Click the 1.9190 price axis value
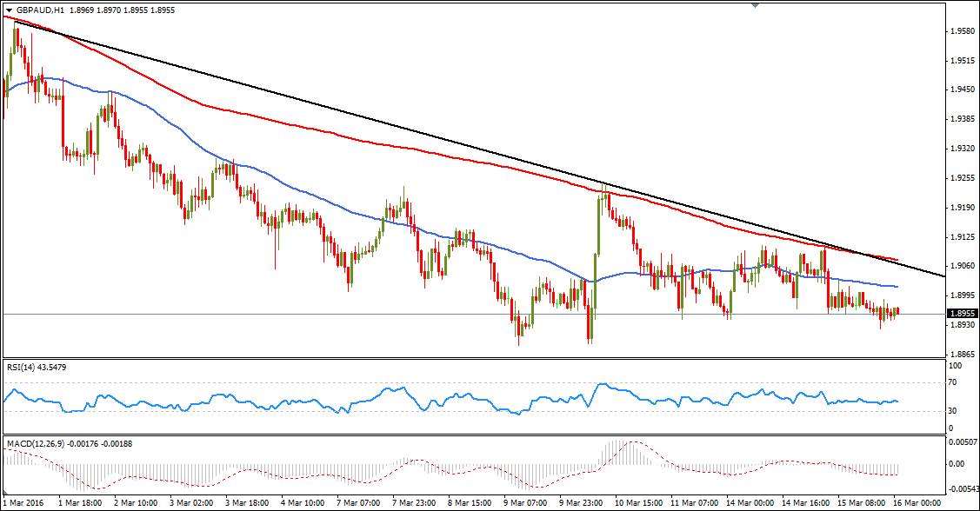This screenshot has height=511, width=980. 963,208
